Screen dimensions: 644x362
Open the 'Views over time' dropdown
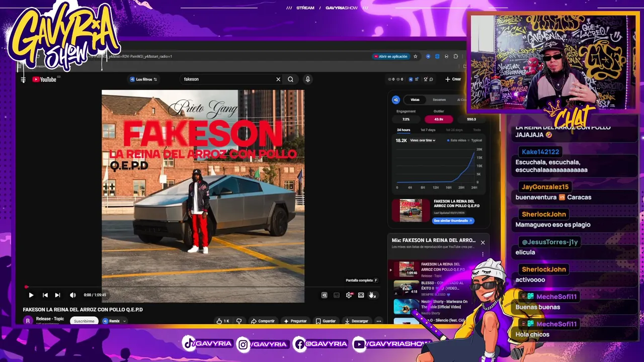coord(423,140)
